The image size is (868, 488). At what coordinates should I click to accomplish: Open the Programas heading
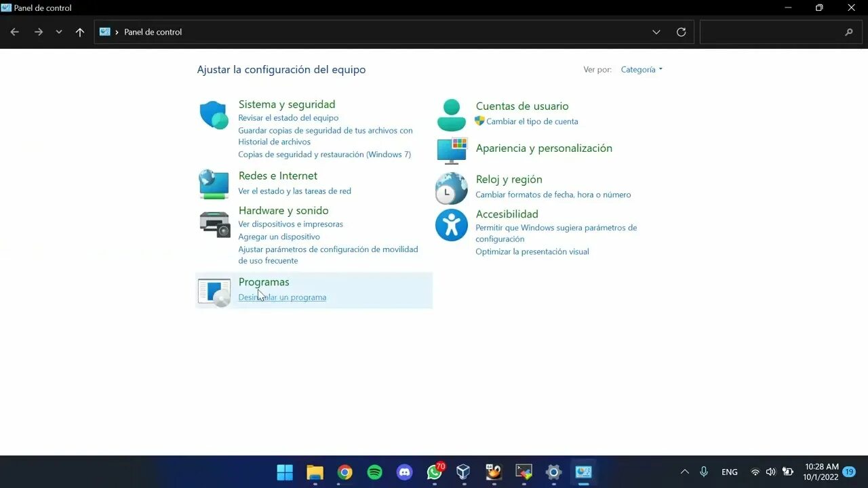[x=264, y=282]
